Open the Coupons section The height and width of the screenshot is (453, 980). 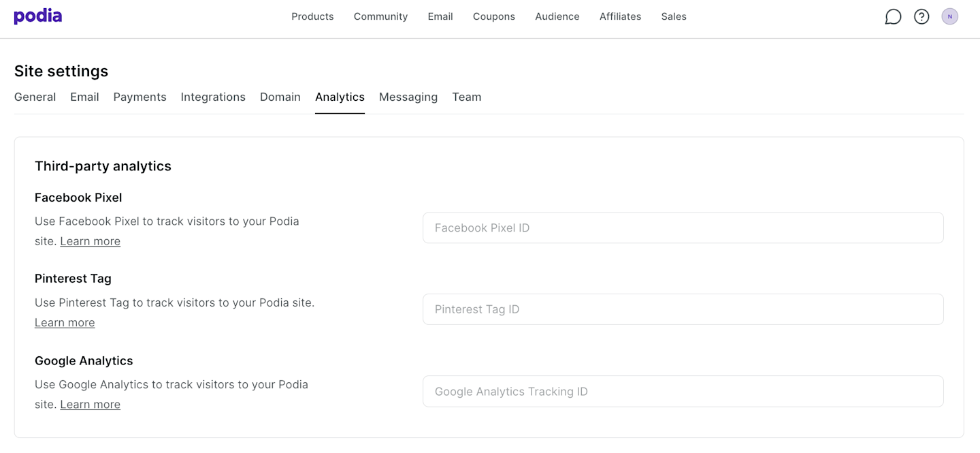coord(494,16)
